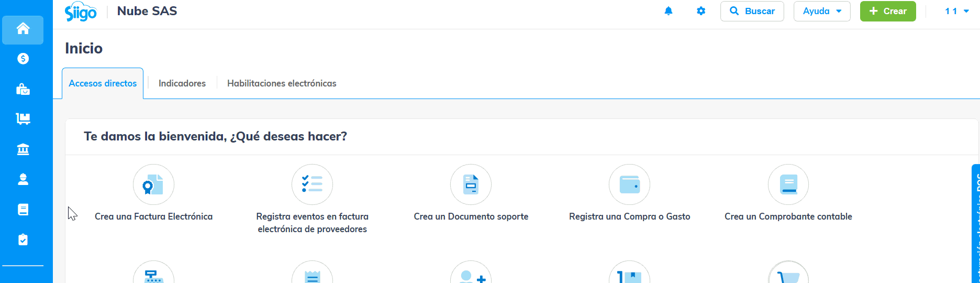Switch to Habilitaciones electrónicas tab
980x283 pixels.
click(282, 83)
